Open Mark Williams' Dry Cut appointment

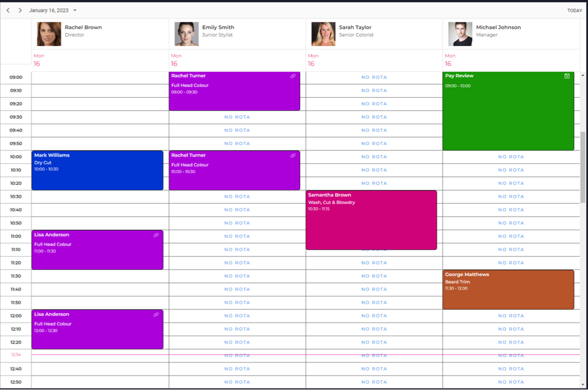click(97, 170)
